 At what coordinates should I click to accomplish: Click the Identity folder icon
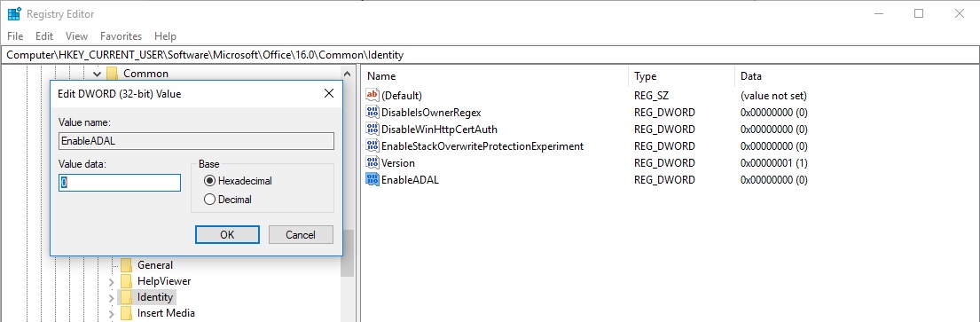[126, 297]
